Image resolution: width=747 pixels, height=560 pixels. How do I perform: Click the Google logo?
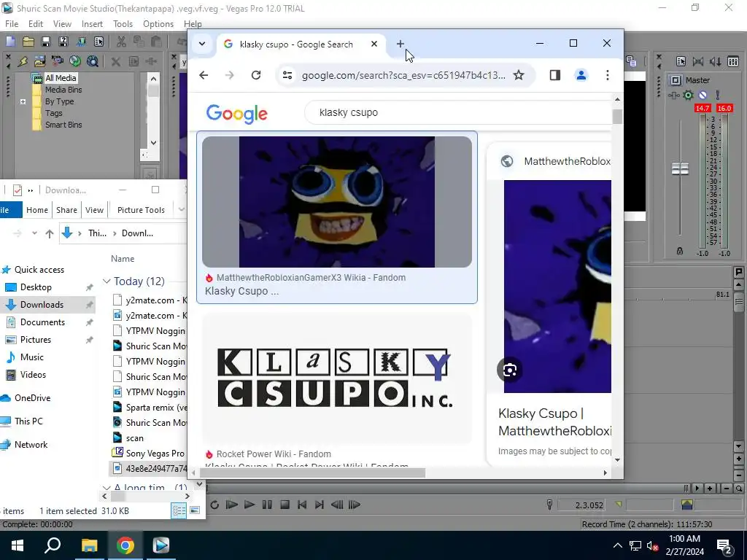pyautogui.click(x=237, y=113)
